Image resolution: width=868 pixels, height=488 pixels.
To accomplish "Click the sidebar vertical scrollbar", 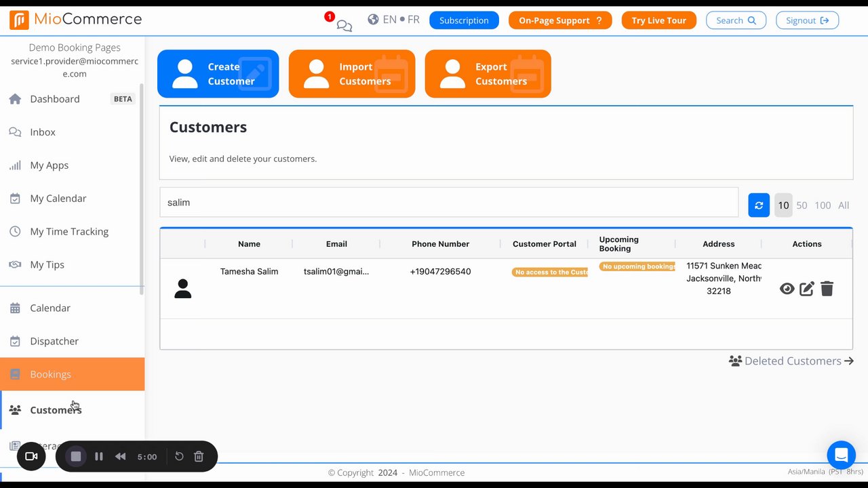I will point(141,189).
